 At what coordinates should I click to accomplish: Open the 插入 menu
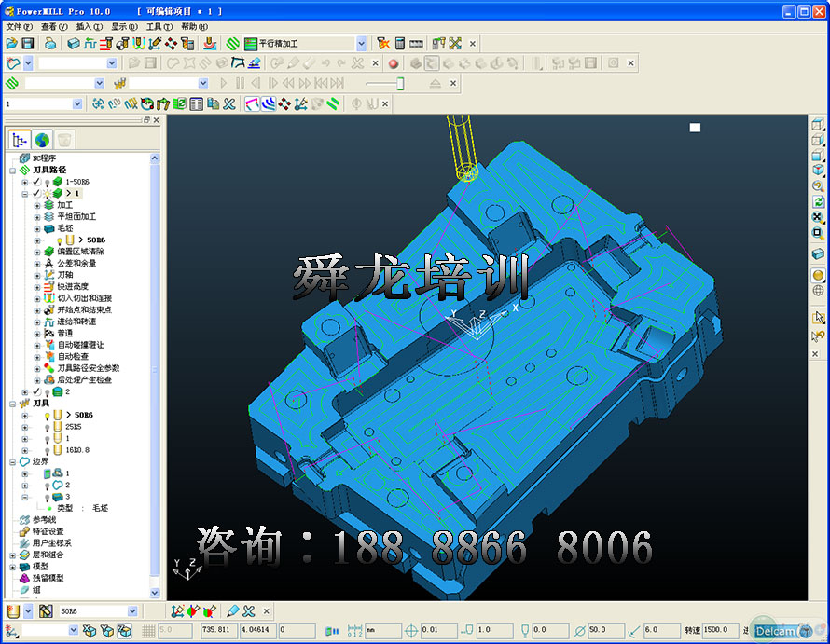(x=89, y=26)
